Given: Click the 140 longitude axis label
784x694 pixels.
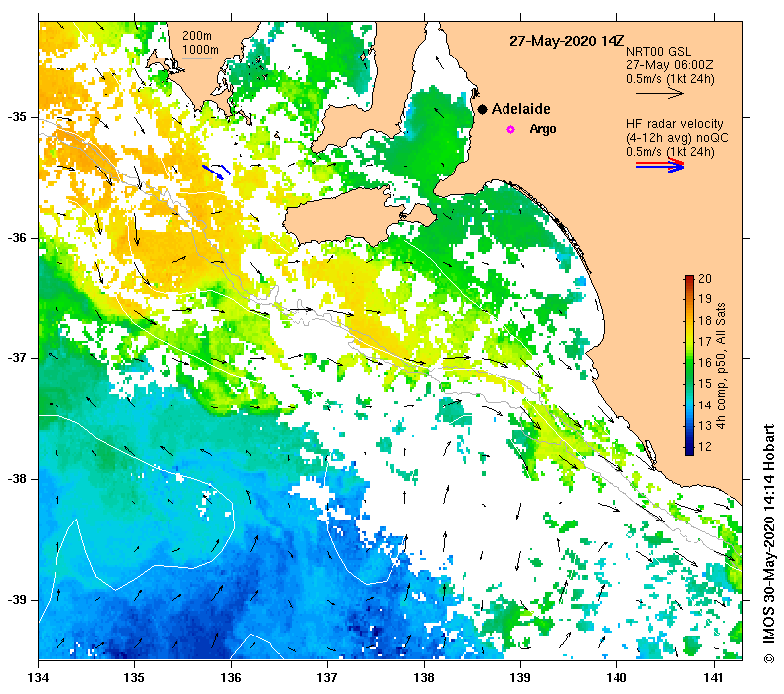Looking at the screenshot, I should (x=617, y=678).
